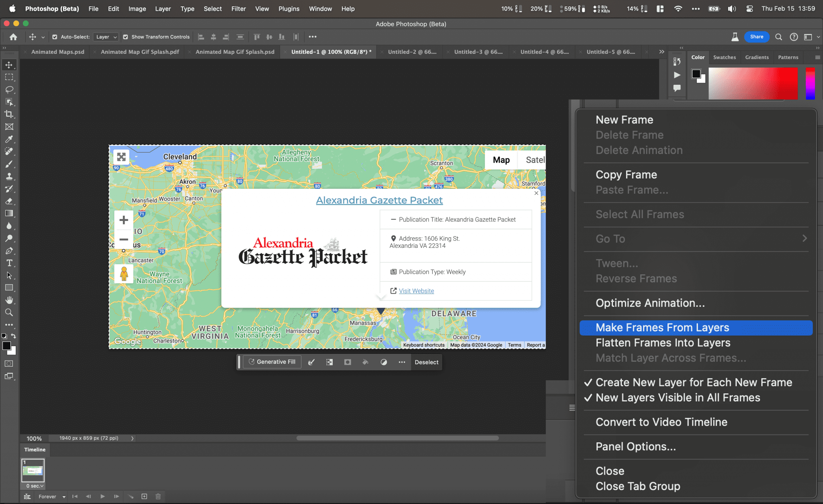Screen dimensions: 823x504
Task: Open the Forever loop dropdown in the Timeline
Action: tap(51, 496)
